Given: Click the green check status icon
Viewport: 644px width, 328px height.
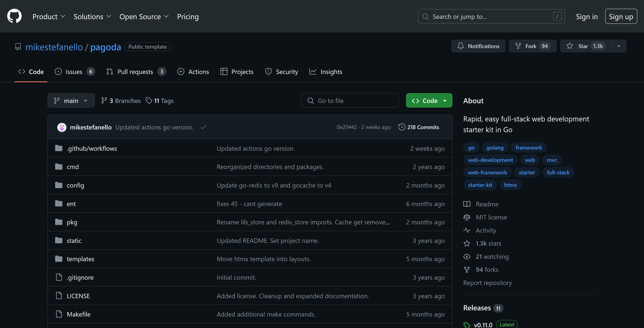Looking at the screenshot, I should pos(203,127).
